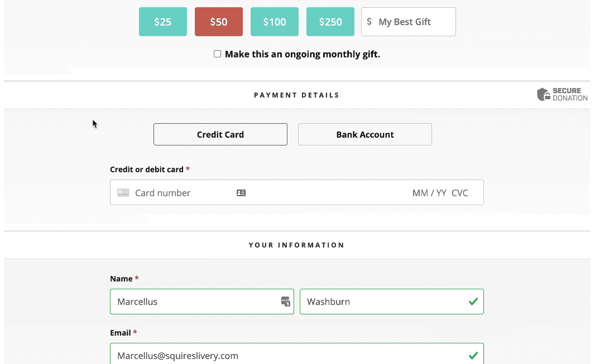The height and width of the screenshot is (364, 595).
Task: Choose the $50 donation amount
Action: click(219, 22)
